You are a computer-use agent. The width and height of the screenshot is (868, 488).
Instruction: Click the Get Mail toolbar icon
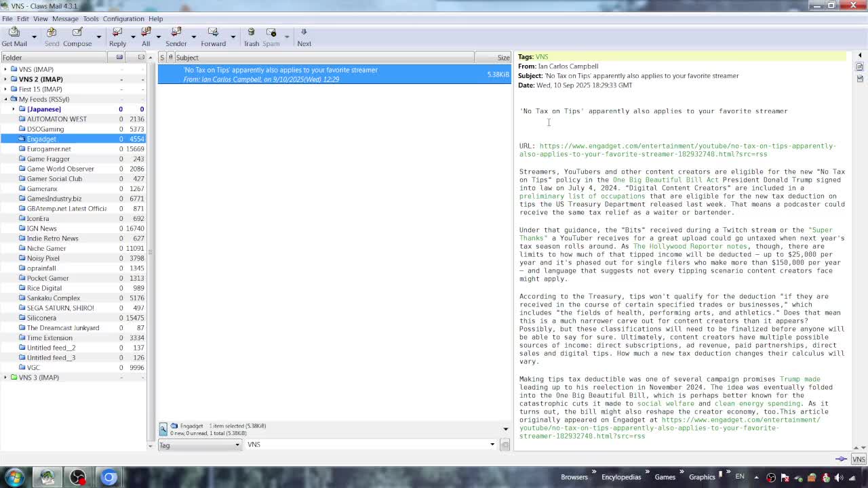(14, 37)
